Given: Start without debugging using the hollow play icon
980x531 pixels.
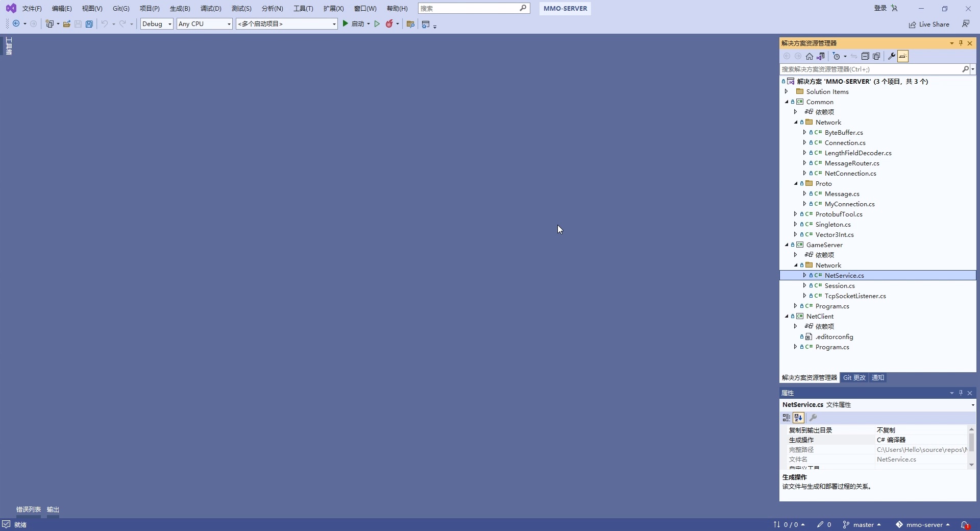Looking at the screenshot, I should pyautogui.click(x=377, y=24).
